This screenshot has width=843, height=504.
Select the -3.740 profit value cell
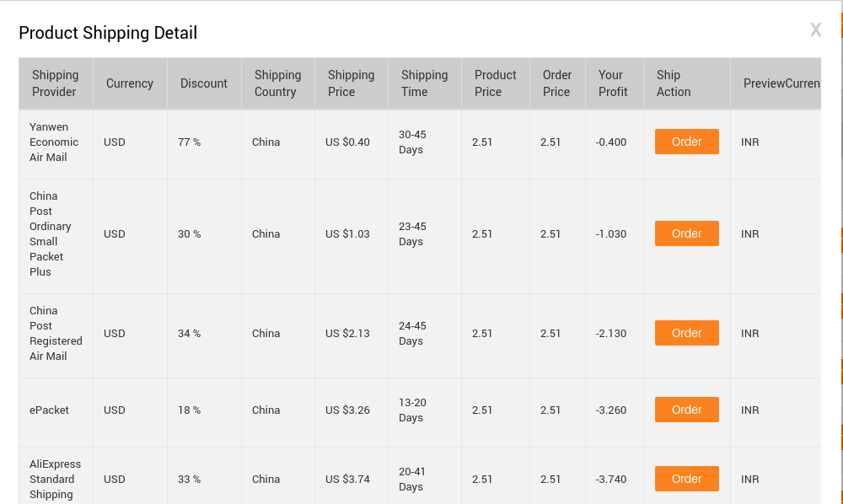pos(611,480)
